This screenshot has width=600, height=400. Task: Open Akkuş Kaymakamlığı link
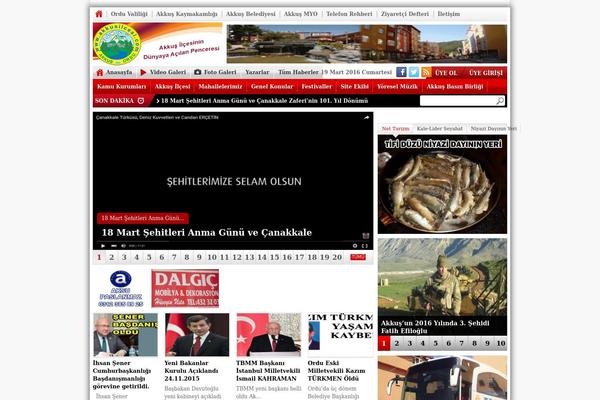(x=187, y=14)
